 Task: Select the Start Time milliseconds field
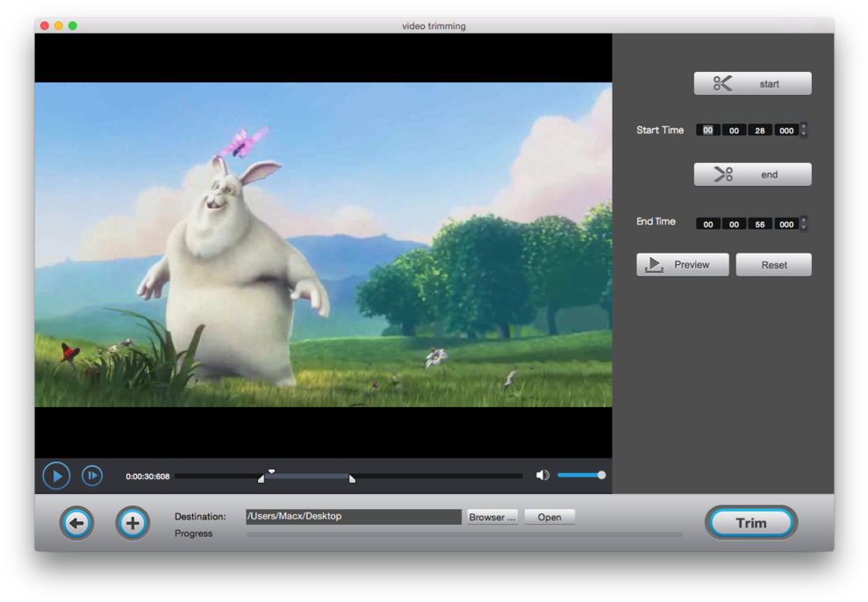click(x=786, y=130)
